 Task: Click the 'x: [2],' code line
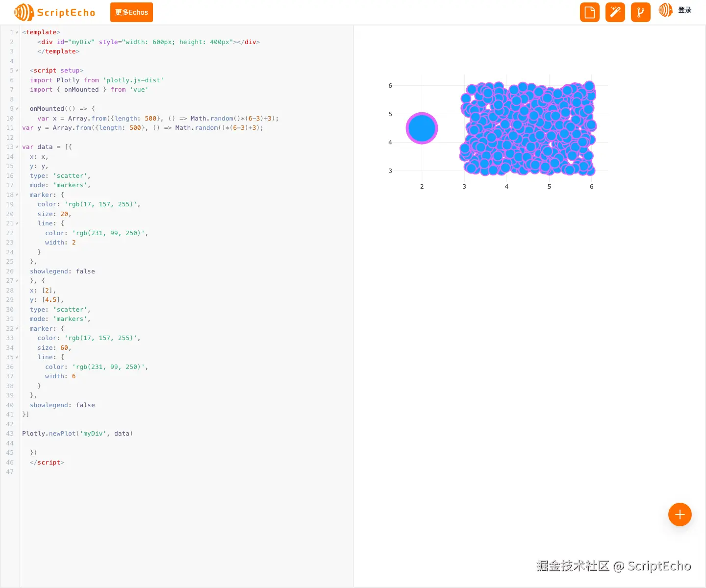click(x=43, y=291)
